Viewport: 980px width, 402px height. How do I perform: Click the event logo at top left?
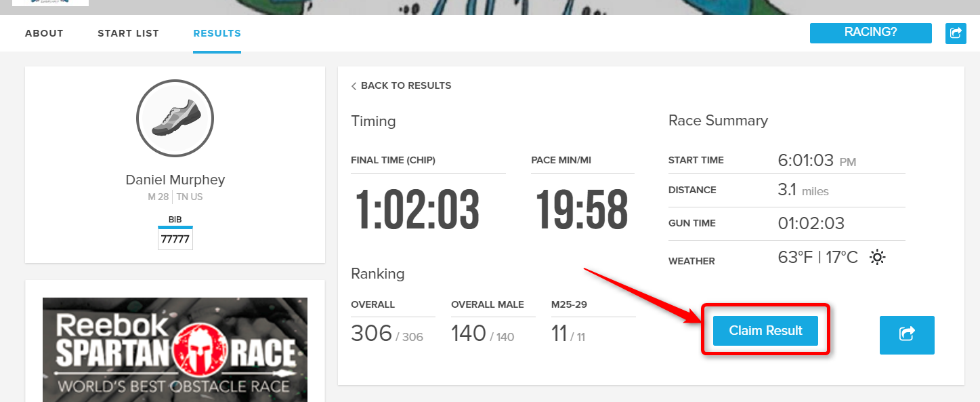click(50, 3)
